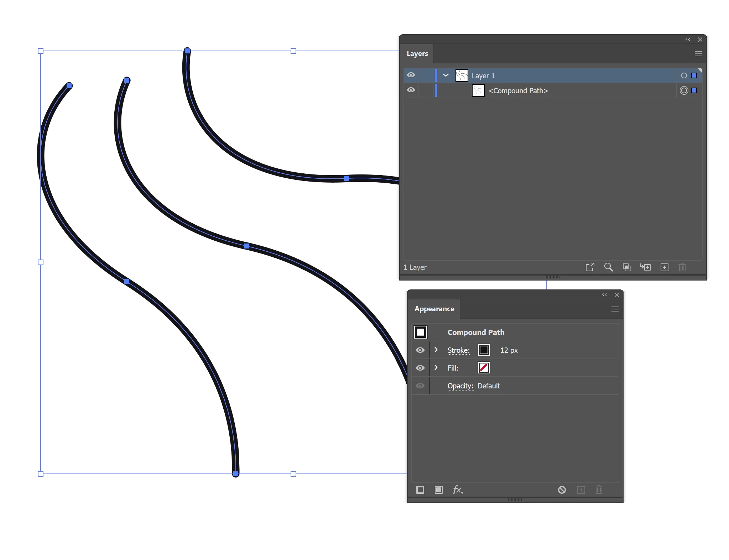Toggle Stroke attribute visibility in Appearance panel
Image resolution: width=729 pixels, height=560 pixels.
click(420, 350)
